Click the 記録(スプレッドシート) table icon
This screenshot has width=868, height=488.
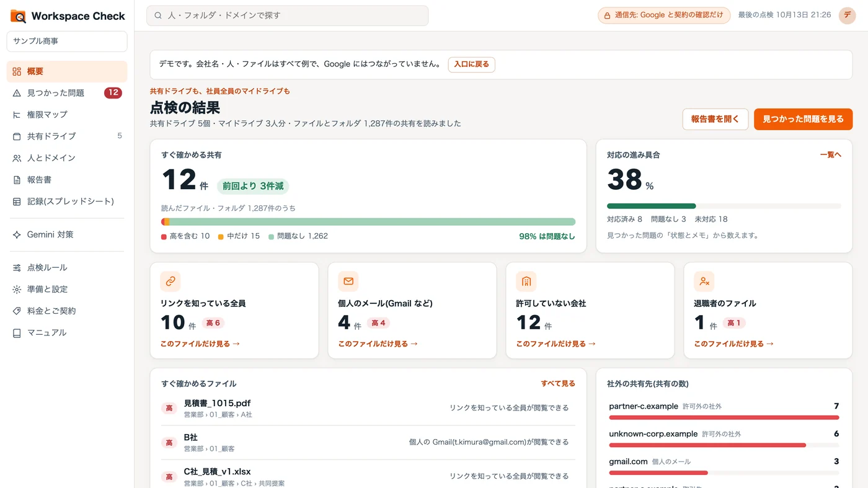(17, 202)
